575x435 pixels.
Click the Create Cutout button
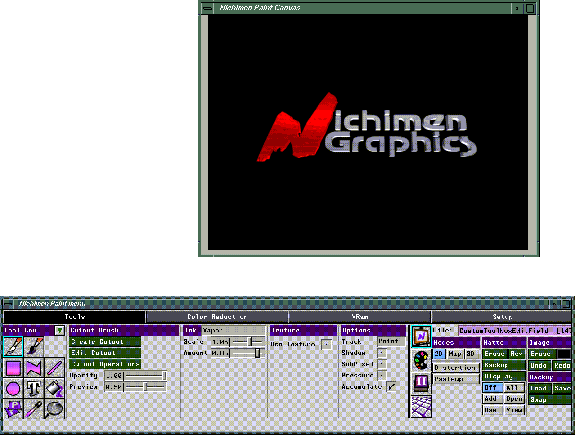click(105, 341)
